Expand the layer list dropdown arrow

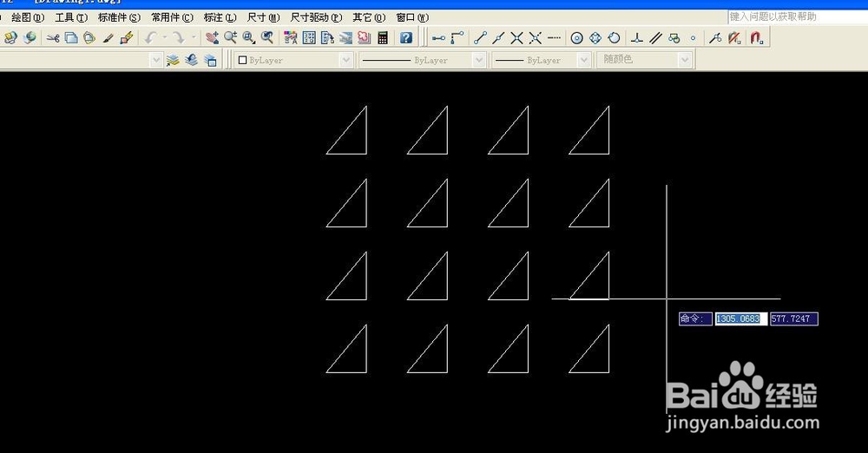pos(156,60)
